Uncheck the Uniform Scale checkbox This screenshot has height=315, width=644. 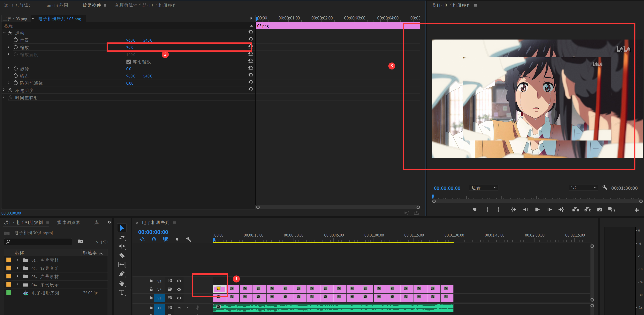tap(129, 62)
